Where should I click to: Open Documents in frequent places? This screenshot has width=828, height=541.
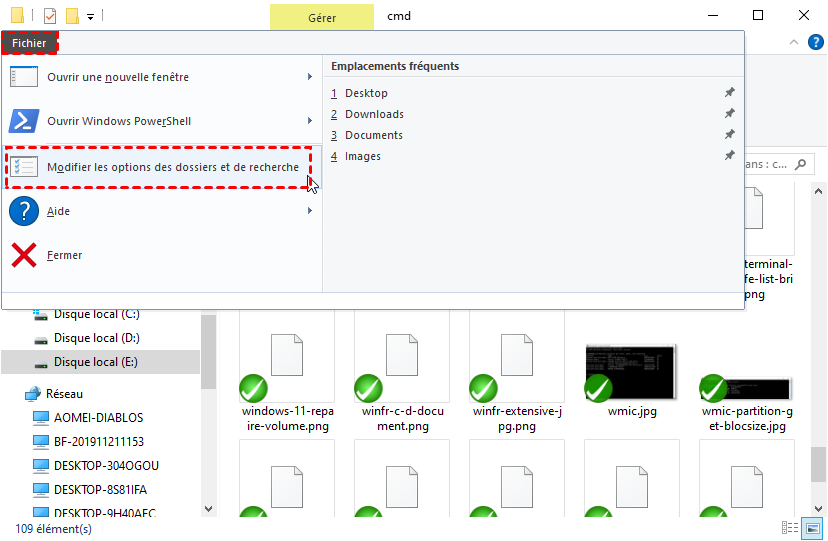pyautogui.click(x=373, y=135)
